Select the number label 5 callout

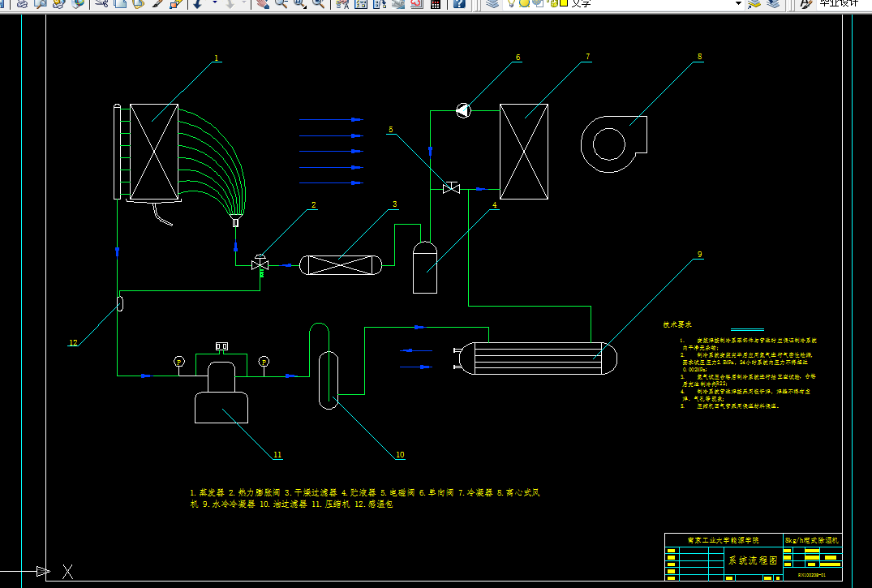[x=390, y=130]
